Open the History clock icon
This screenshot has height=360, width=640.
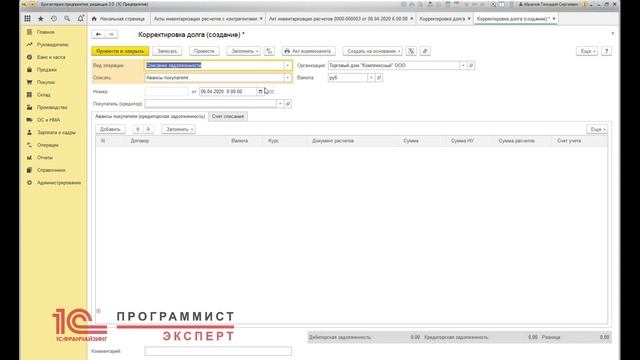click(x=54, y=19)
